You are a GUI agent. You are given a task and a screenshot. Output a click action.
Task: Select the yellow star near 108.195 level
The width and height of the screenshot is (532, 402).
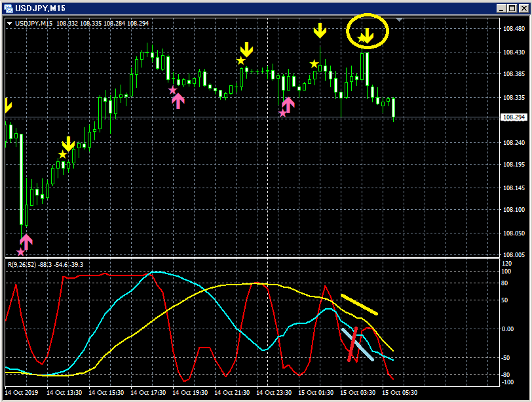click(x=62, y=155)
